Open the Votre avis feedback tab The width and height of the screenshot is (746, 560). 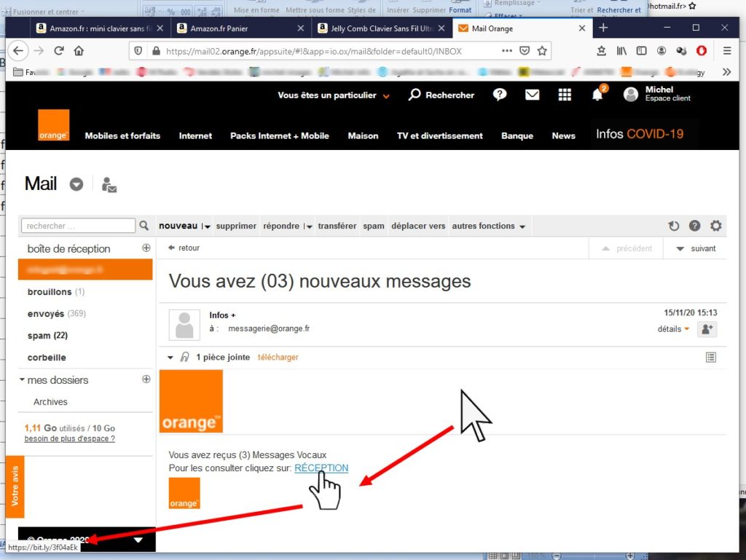coord(15,486)
